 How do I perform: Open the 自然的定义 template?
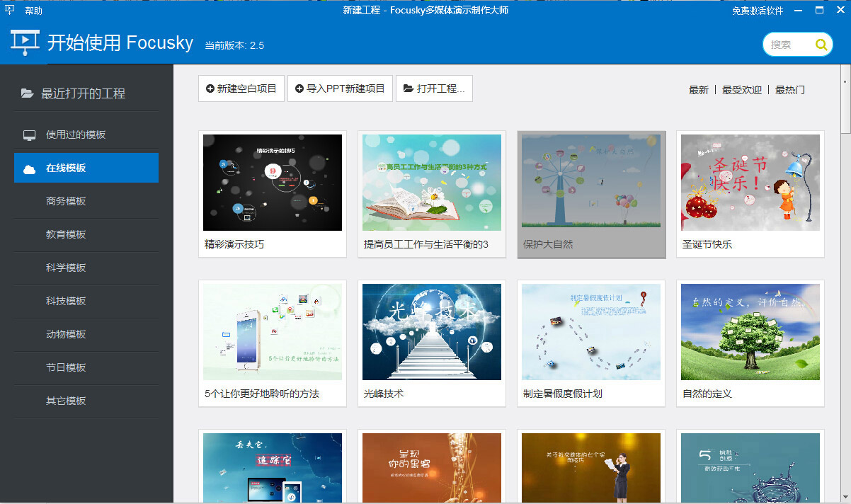pos(750,343)
